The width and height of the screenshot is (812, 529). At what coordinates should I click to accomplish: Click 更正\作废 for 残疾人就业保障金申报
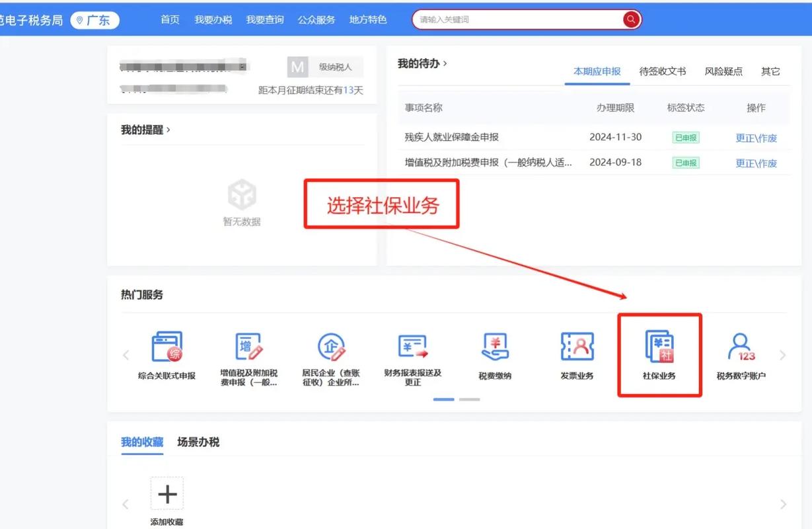tap(757, 138)
